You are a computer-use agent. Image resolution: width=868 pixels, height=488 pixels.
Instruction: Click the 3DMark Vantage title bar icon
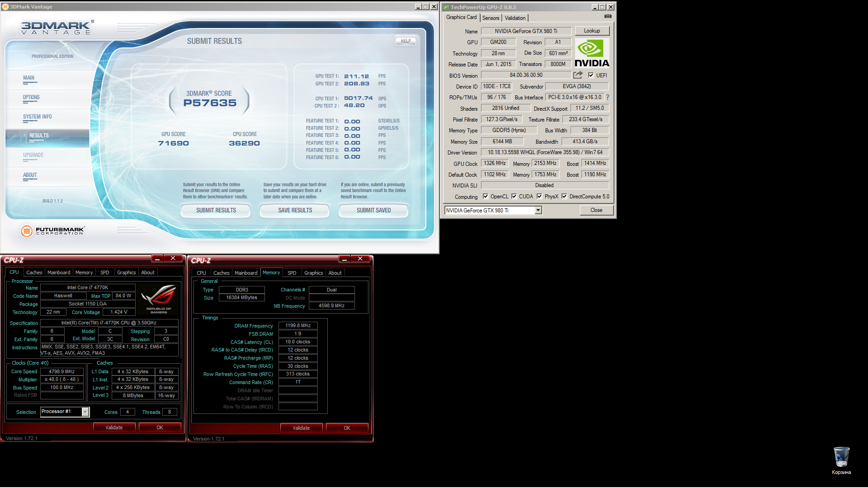[x=5, y=7]
